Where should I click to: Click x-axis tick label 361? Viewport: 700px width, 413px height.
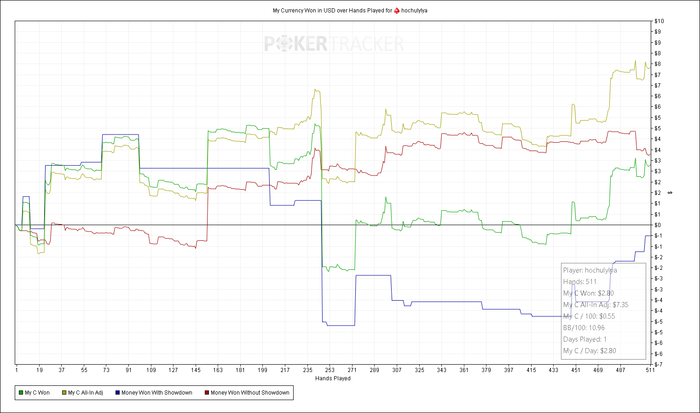click(464, 370)
